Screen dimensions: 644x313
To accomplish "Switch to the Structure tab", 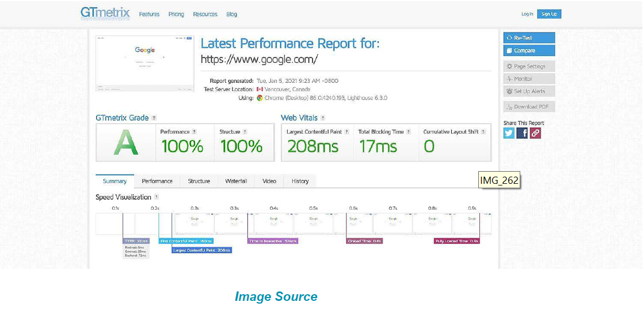I will [x=199, y=181].
